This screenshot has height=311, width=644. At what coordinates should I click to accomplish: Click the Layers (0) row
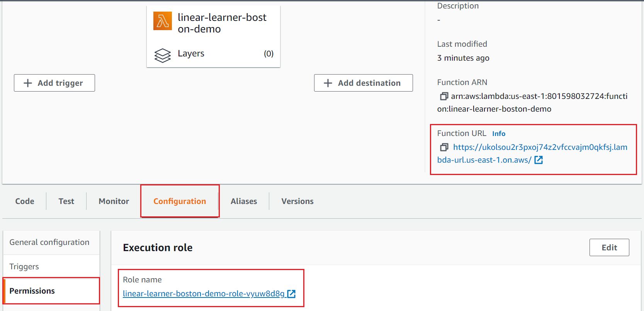(x=214, y=54)
